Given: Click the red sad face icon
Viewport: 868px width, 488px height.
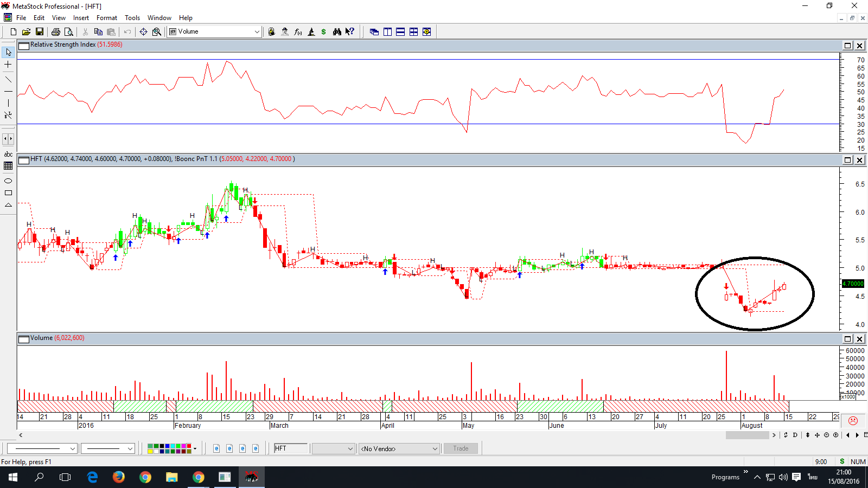Looking at the screenshot, I should tap(853, 421).
